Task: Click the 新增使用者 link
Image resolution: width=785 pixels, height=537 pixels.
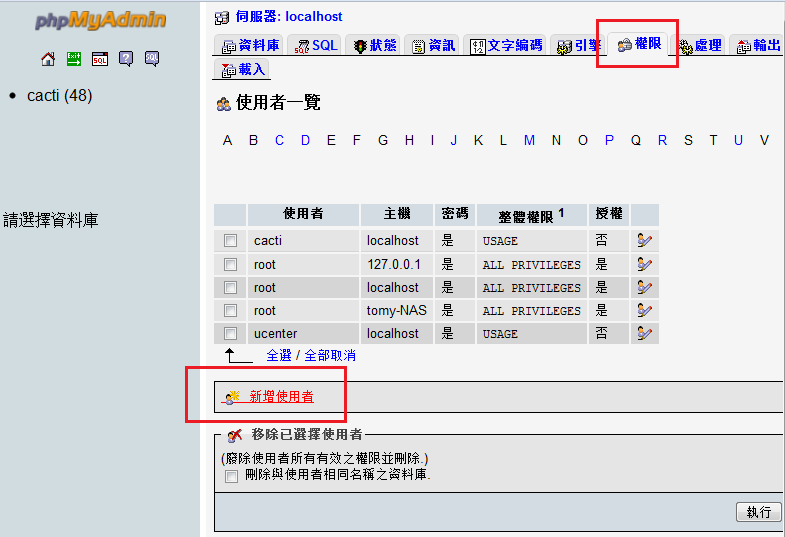Action: (281, 397)
